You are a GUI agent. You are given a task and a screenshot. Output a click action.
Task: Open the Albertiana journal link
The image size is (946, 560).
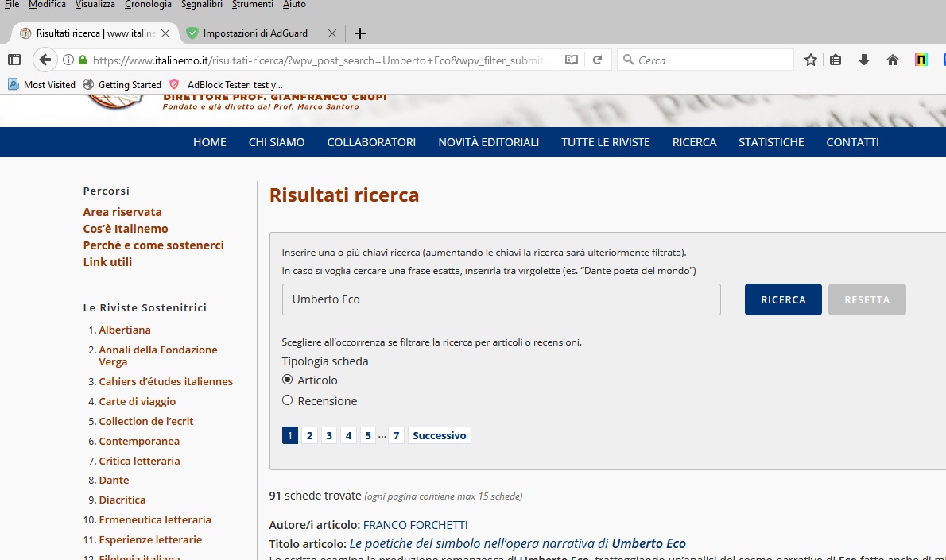[125, 330]
